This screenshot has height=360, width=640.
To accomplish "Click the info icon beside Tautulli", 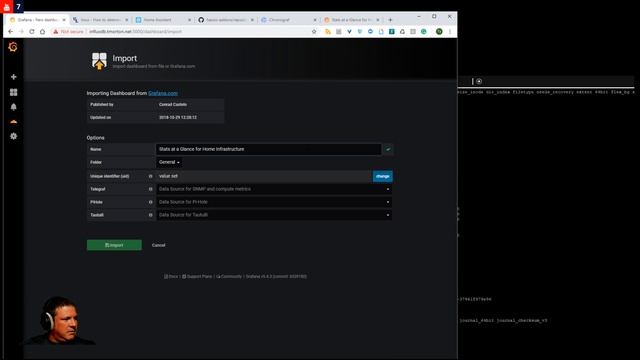I will point(151,215).
